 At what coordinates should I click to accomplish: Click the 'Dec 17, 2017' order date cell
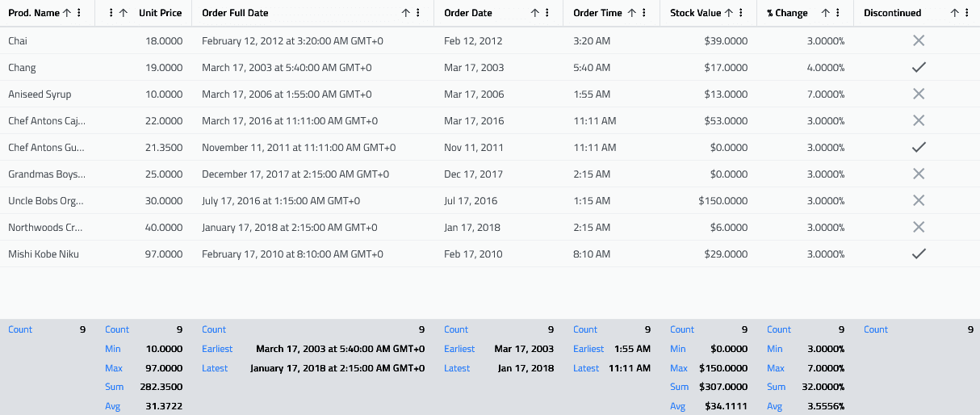pos(499,174)
